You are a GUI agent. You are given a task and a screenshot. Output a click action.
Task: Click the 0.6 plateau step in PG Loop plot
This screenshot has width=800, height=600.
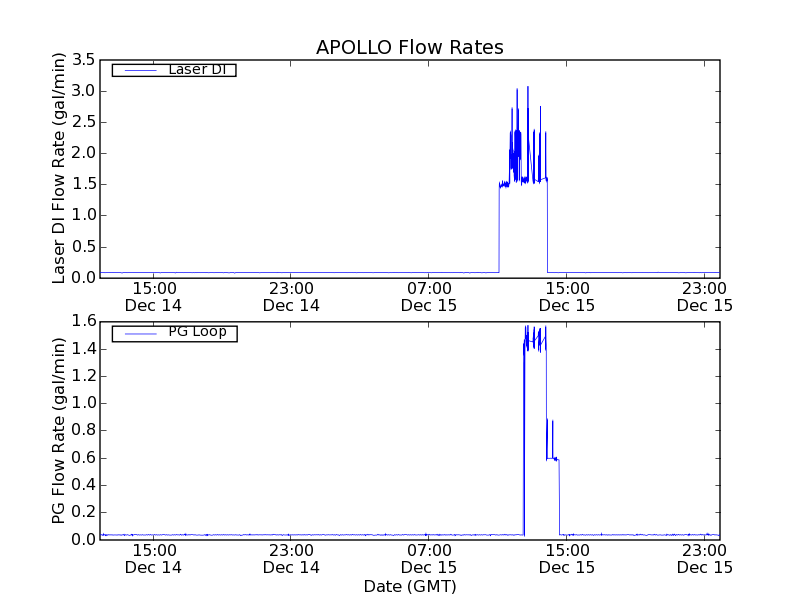[x=553, y=458]
